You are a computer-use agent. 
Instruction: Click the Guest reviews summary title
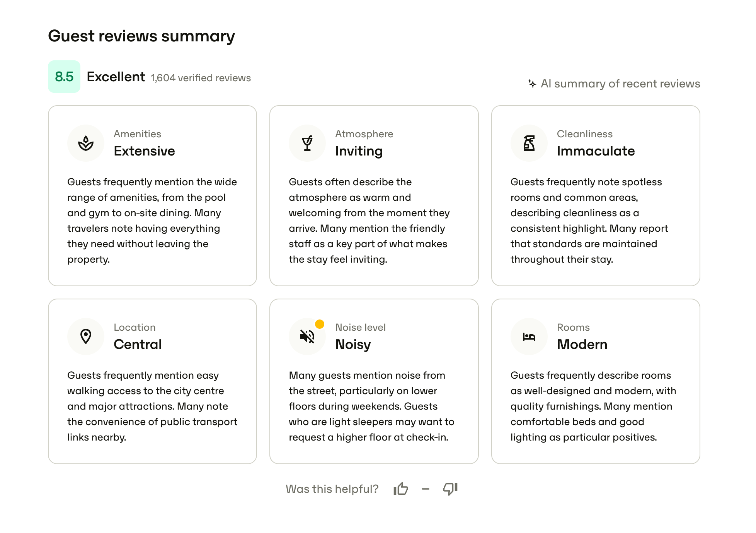(x=141, y=36)
